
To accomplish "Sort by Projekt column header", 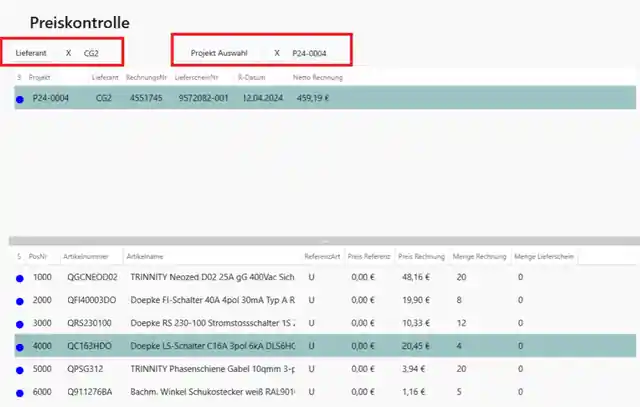I will tap(39, 77).
